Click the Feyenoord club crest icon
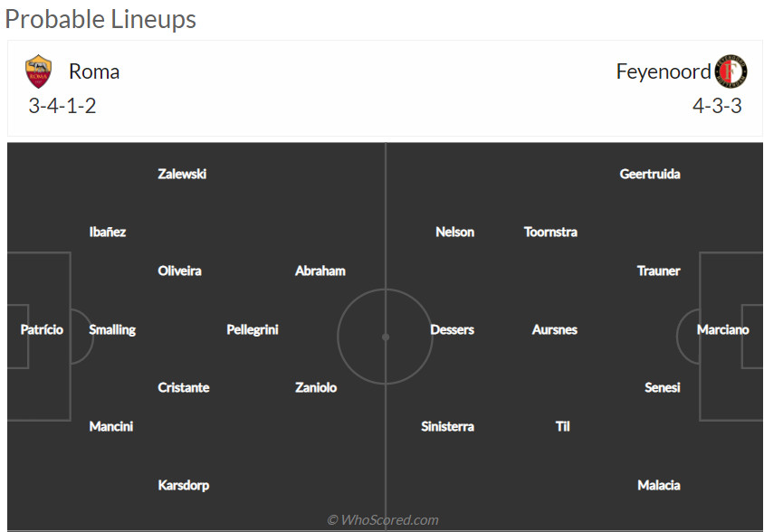Viewport: 764px width, 532px height. [731, 71]
